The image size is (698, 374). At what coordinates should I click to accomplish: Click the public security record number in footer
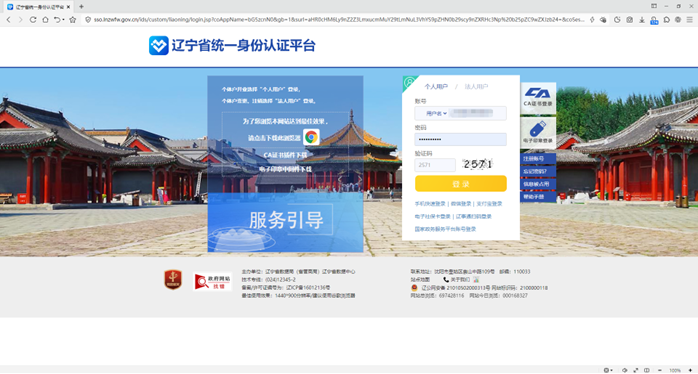click(x=455, y=288)
